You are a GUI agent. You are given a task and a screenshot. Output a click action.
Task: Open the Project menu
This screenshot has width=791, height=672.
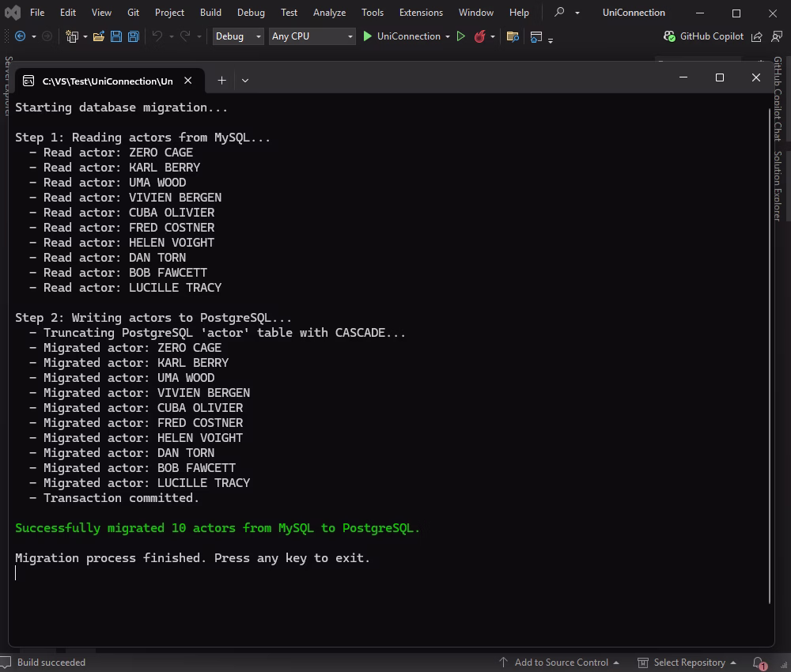169,13
